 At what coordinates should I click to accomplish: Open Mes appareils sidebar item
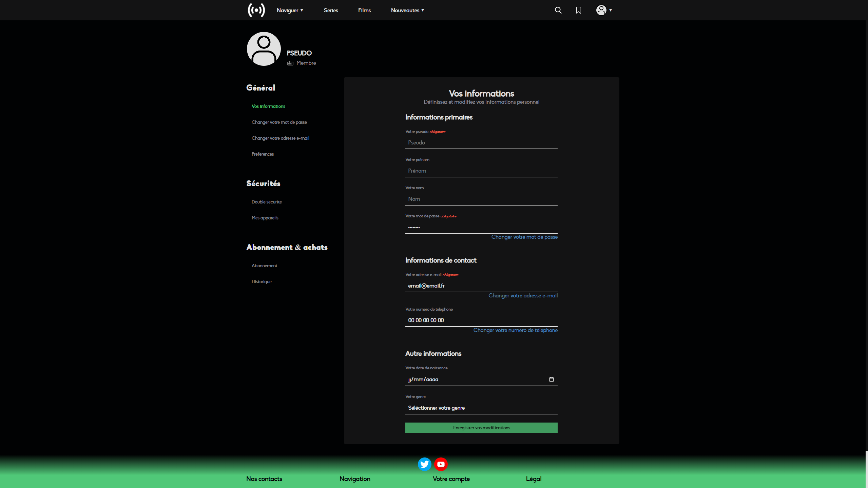(265, 218)
